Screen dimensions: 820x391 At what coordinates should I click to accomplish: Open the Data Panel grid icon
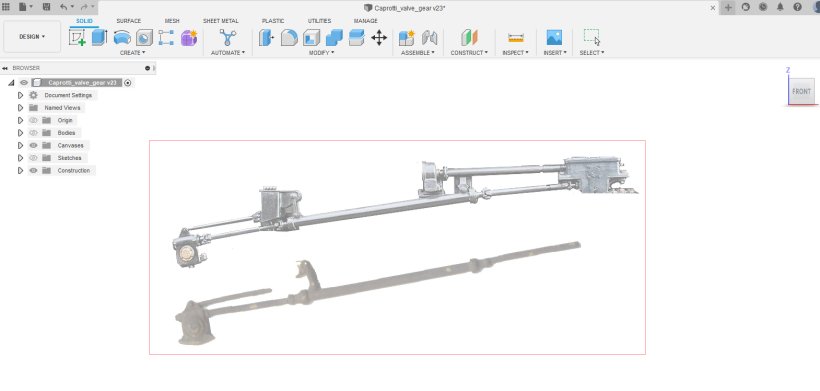click(6, 7)
